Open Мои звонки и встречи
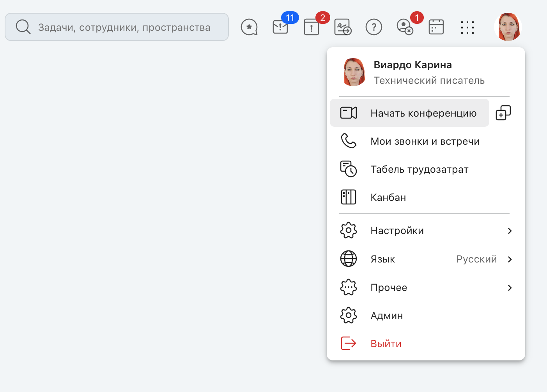547x392 pixels. [426, 141]
